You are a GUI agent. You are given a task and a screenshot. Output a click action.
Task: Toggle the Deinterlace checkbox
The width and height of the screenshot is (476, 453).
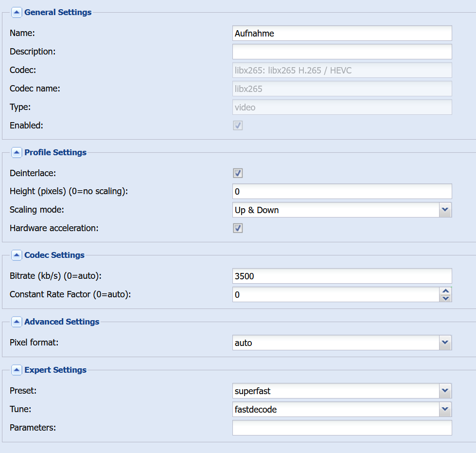pos(238,173)
